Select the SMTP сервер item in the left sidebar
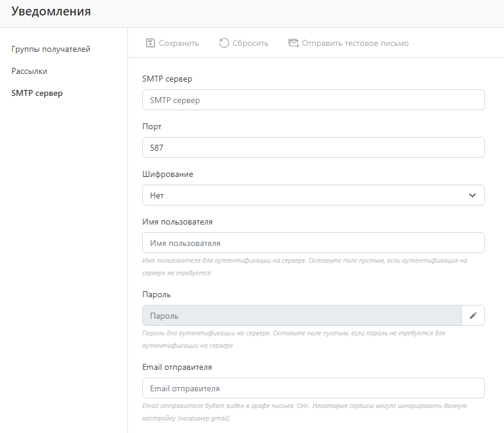504x433 pixels. point(37,93)
